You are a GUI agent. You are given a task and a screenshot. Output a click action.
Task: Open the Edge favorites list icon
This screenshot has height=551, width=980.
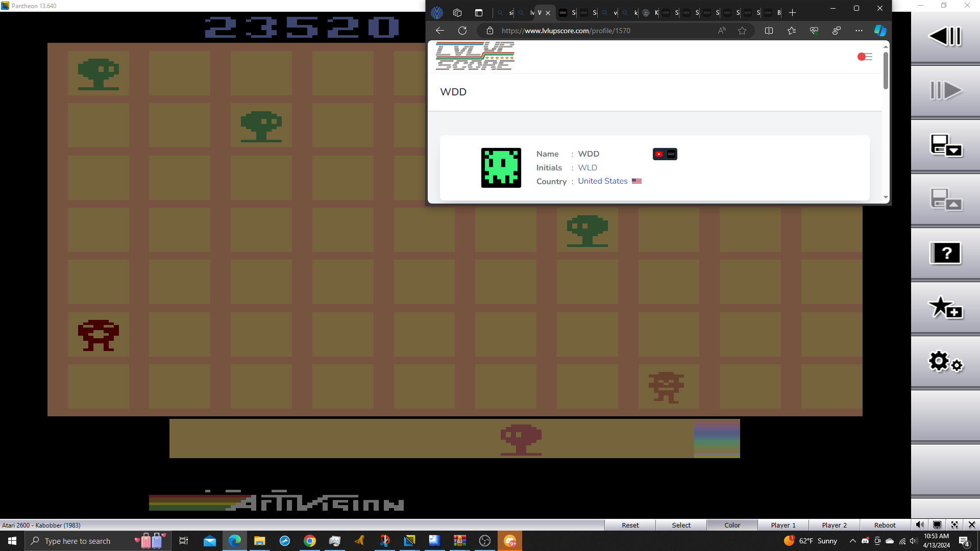click(792, 31)
